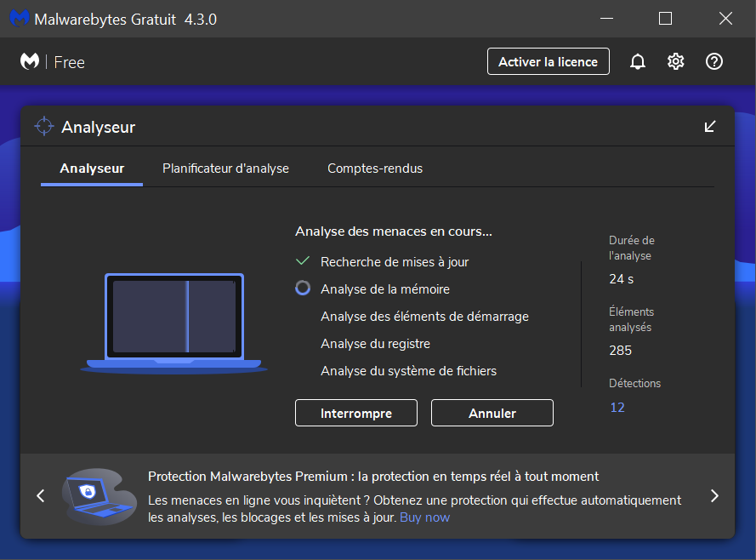The image size is (756, 560).
Task: Close the Malwarebytes window
Action: click(x=725, y=19)
